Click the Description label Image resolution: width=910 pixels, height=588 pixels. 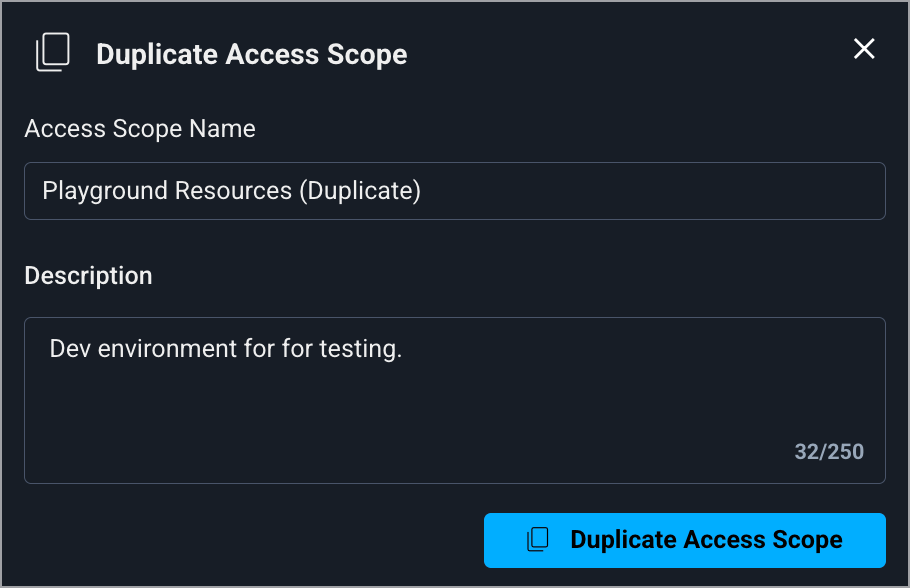(88, 276)
